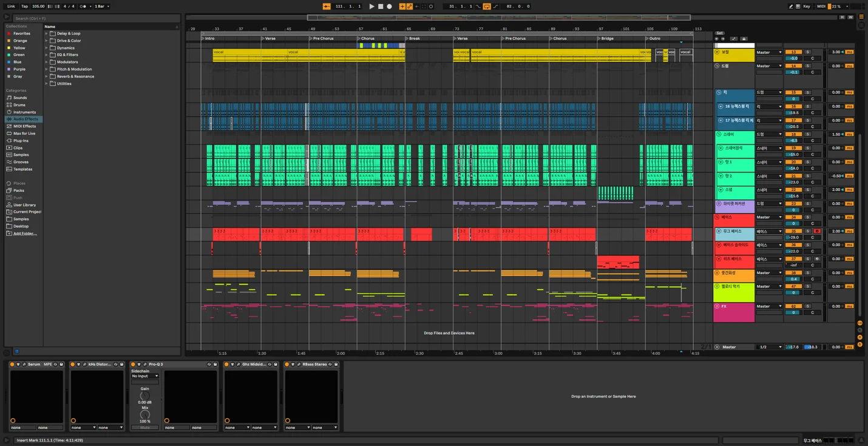Select the Templates category in browser
Screen dimensions: 868x446
pos(23,170)
